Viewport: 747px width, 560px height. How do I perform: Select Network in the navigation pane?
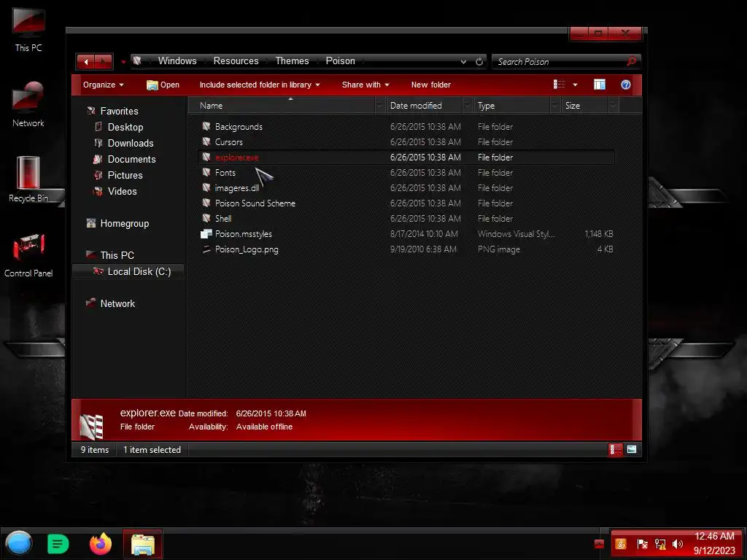(117, 304)
